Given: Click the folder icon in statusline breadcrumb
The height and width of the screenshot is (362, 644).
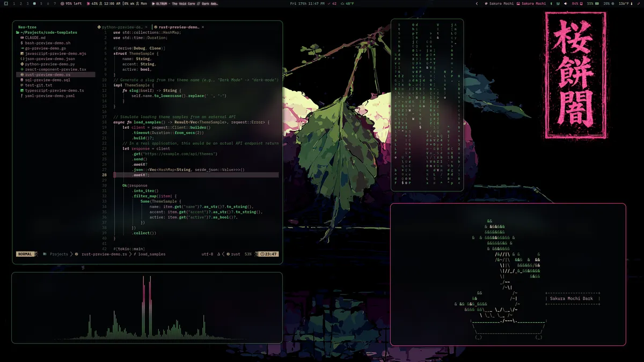Looking at the screenshot, I should [45, 254].
